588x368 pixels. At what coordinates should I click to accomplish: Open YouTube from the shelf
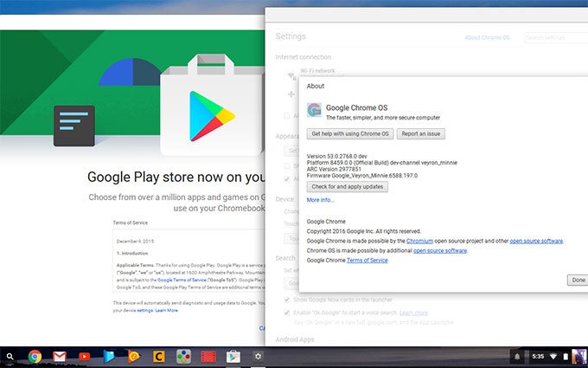click(x=85, y=356)
